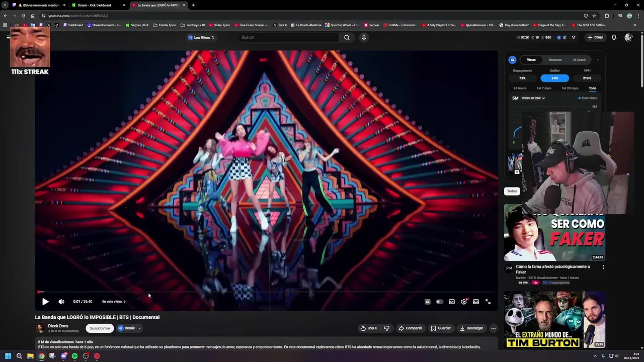
Task: Switch to theater mode view
Action: click(476, 302)
